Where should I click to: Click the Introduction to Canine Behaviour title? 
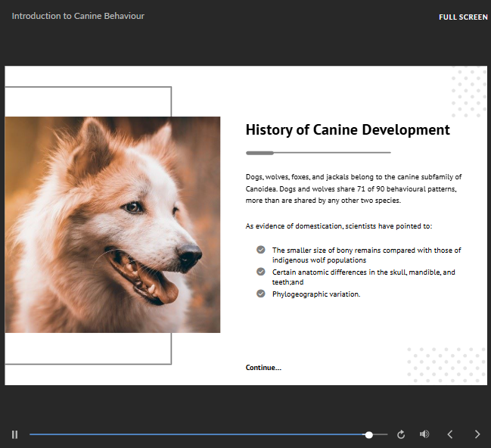tap(78, 16)
